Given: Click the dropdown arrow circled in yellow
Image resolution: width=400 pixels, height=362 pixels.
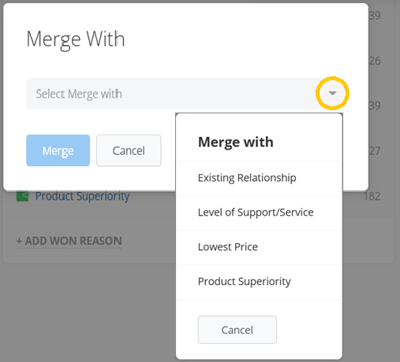Looking at the screenshot, I should (332, 93).
